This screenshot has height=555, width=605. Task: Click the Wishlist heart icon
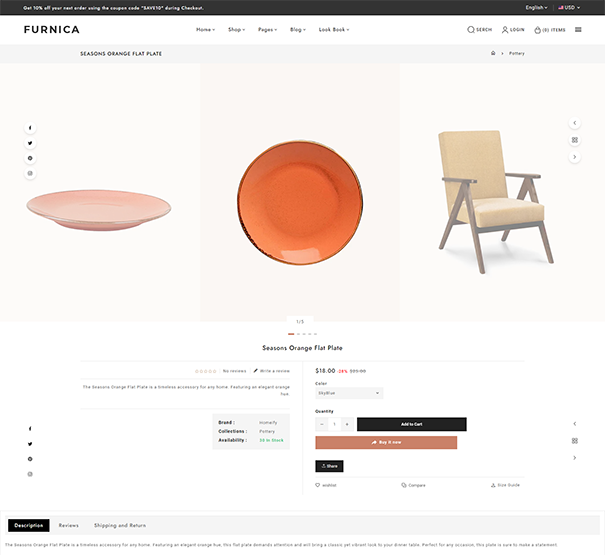coord(318,485)
